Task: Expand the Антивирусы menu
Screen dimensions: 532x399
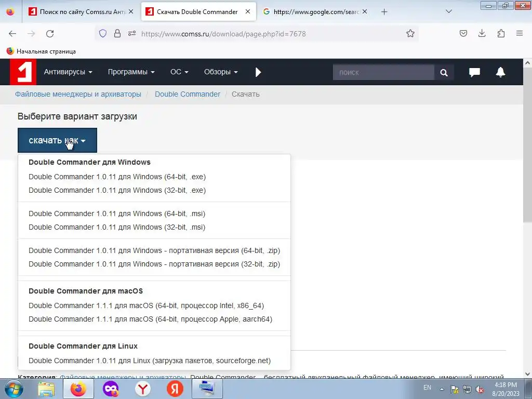Action: coord(68,72)
